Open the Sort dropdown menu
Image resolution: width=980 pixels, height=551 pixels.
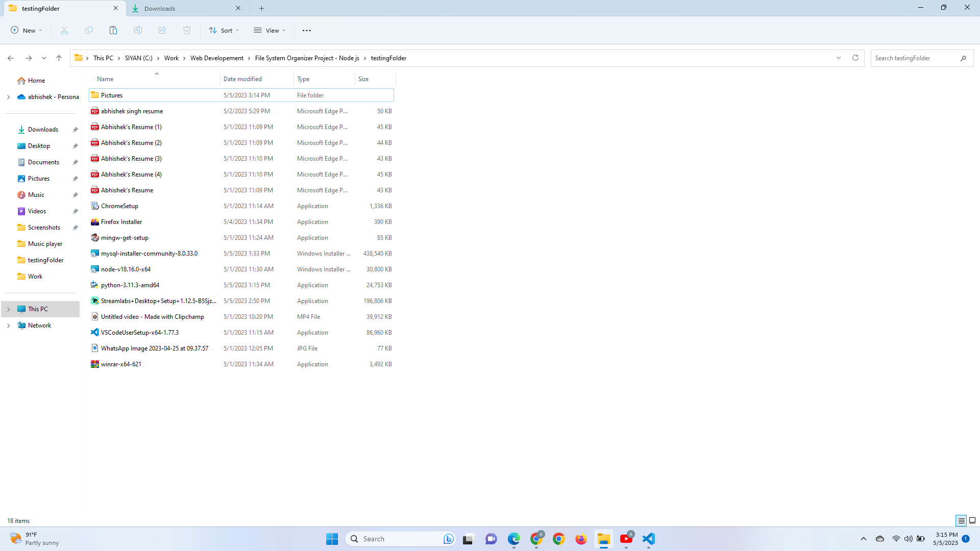224,31
